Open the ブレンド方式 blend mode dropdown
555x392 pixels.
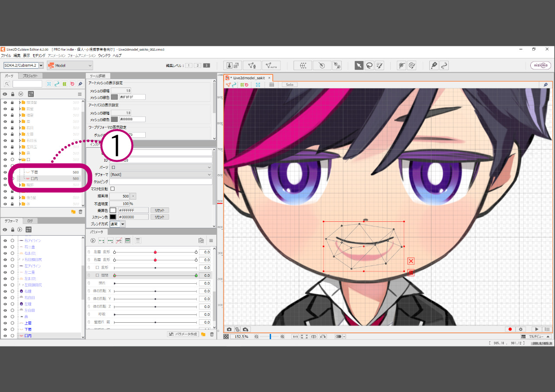[118, 224]
